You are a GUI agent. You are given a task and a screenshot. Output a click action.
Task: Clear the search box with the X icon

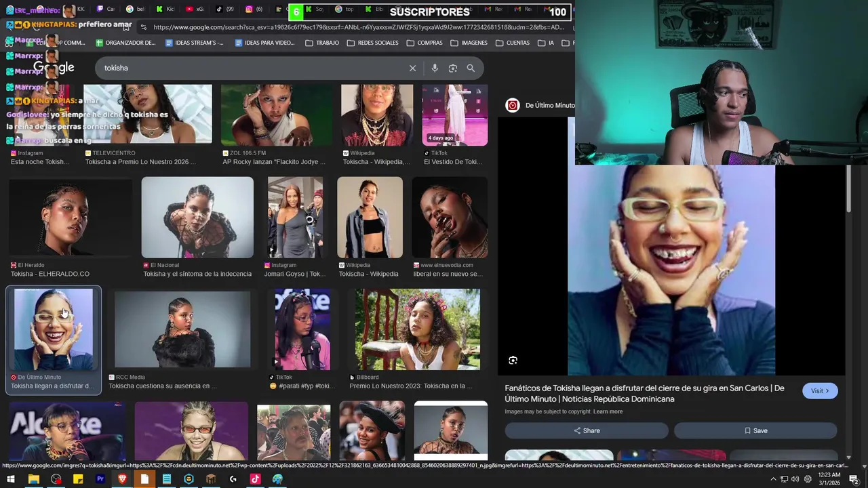pos(412,68)
